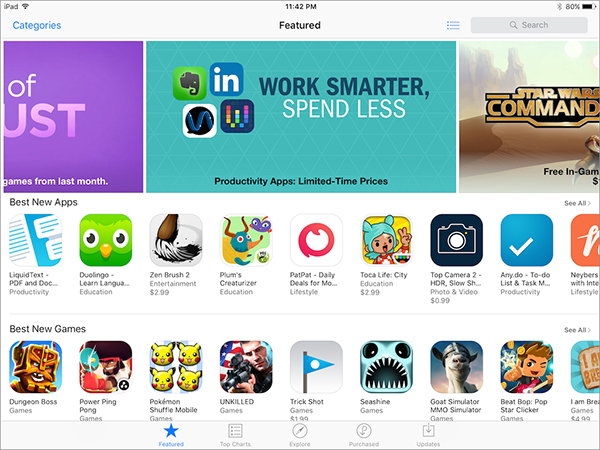600x450 pixels.
Task: Select the Top Camera 2 app icon
Action: click(x=457, y=240)
